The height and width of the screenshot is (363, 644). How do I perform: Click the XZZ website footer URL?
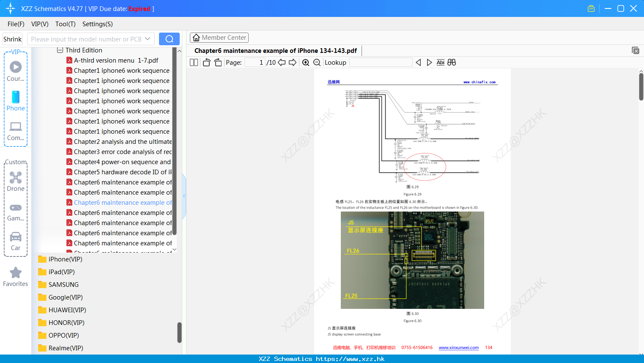[x=350, y=359]
